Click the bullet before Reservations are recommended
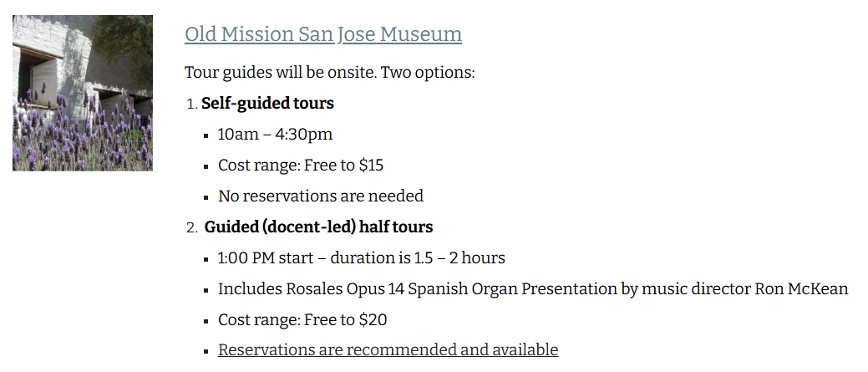Viewport: 868px width, 372px height. (x=206, y=351)
